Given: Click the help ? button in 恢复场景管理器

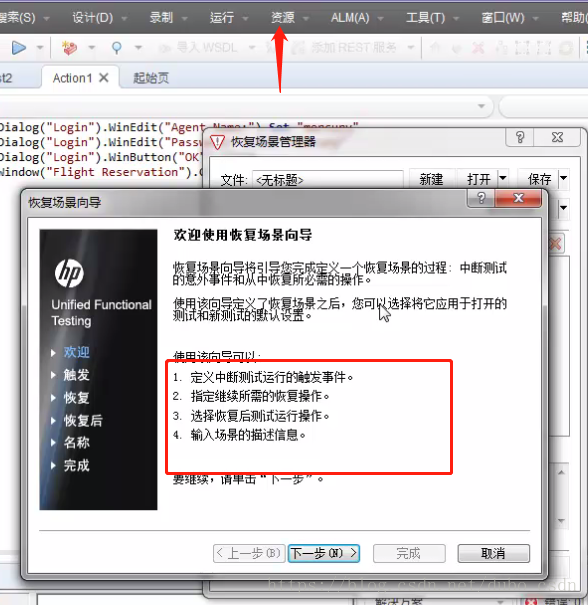Looking at the screenshot, I should coord(520,137).
